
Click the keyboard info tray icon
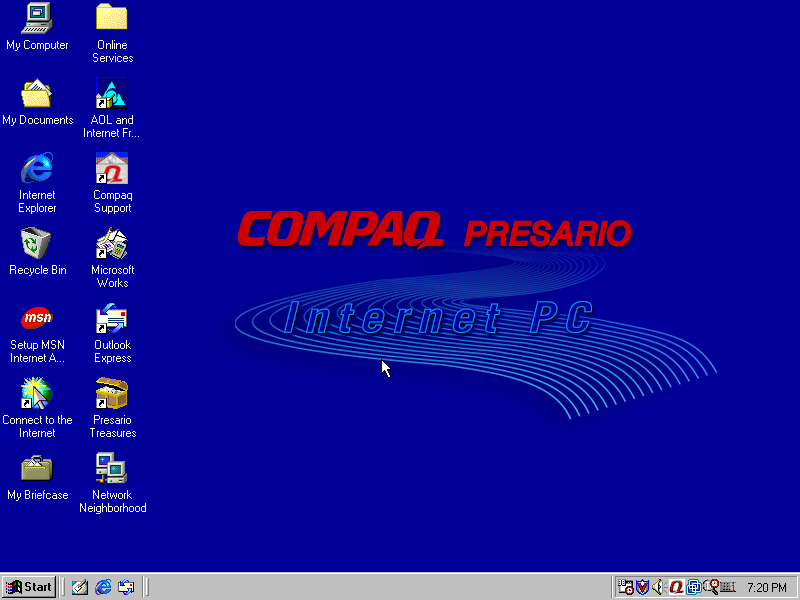[x=728, y=588]
